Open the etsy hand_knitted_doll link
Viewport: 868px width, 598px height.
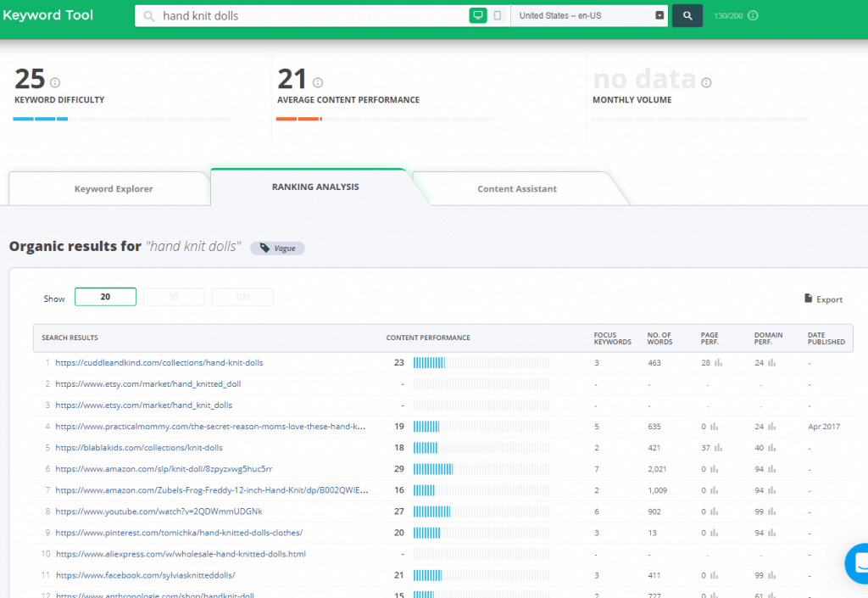click(x=147, y=383)
